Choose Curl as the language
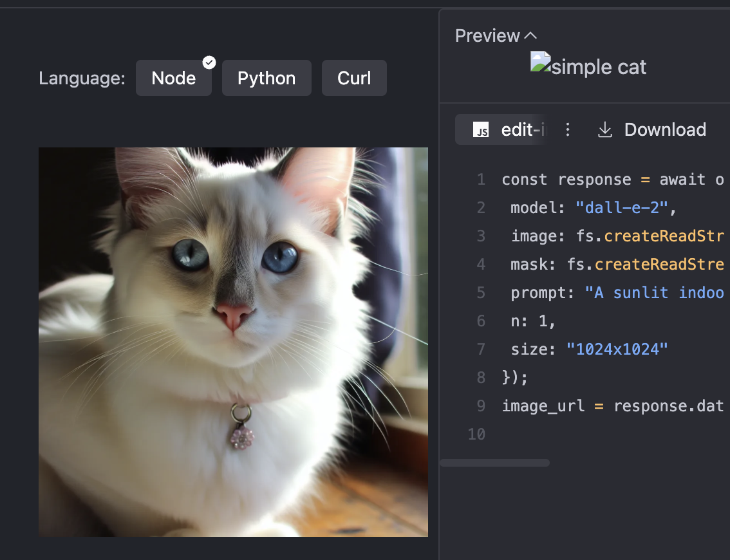730x560 pixels. point(354,78)
